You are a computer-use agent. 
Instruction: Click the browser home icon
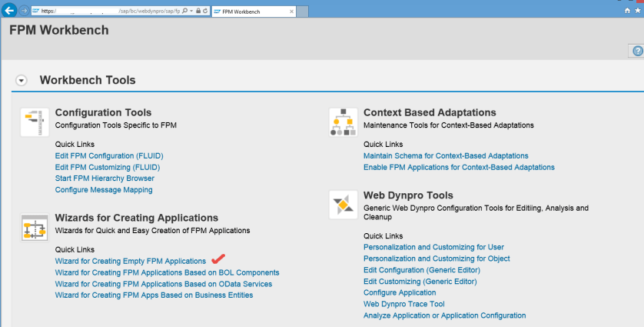(x=627, y=11)
